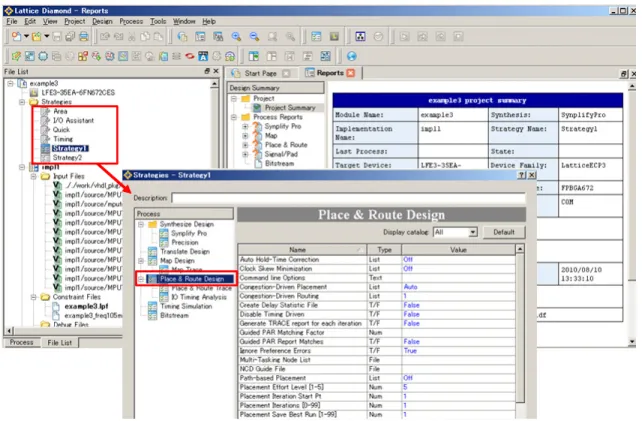
Task: Click the Find binoculars toolbar icon
Action: [218, 36]
